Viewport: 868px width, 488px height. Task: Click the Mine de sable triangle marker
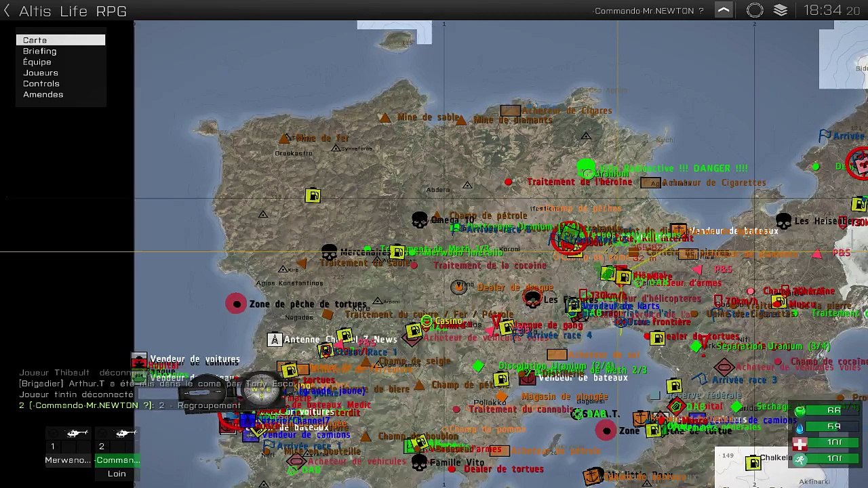click(385, 118)
